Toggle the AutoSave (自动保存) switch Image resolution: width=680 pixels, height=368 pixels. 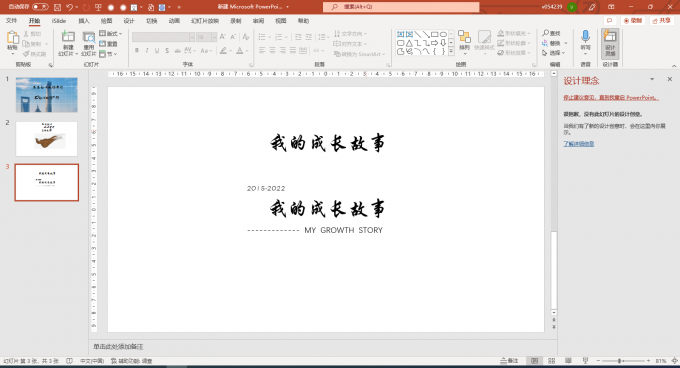[x=40, y=7]
